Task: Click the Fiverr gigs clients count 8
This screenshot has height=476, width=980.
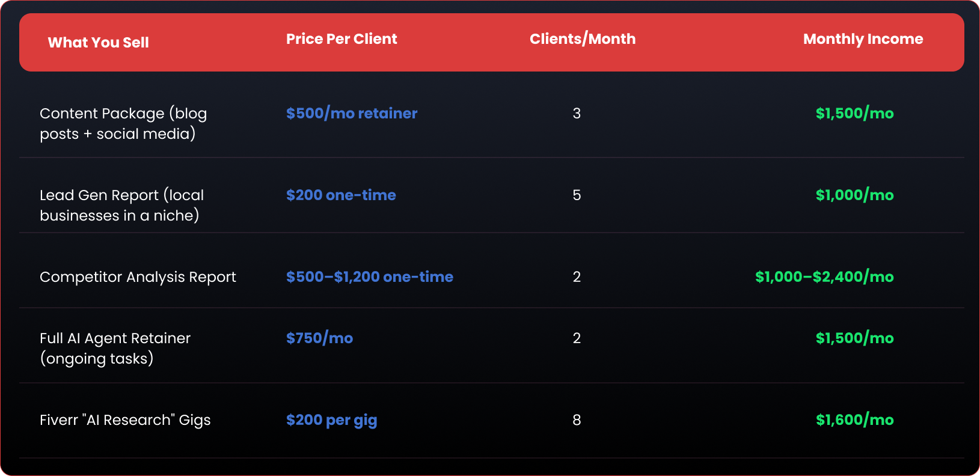Action: click(x=577, y=420)
